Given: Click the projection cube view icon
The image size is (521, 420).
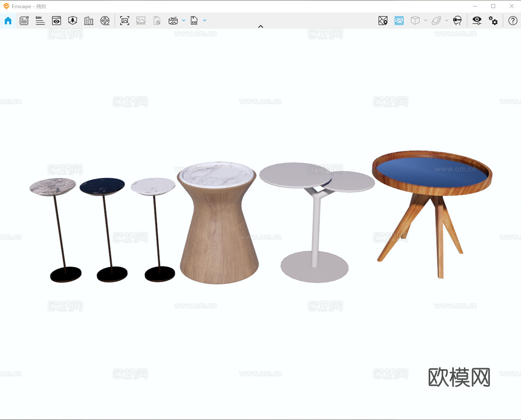Looking at the screenshot, I should 415,21.
